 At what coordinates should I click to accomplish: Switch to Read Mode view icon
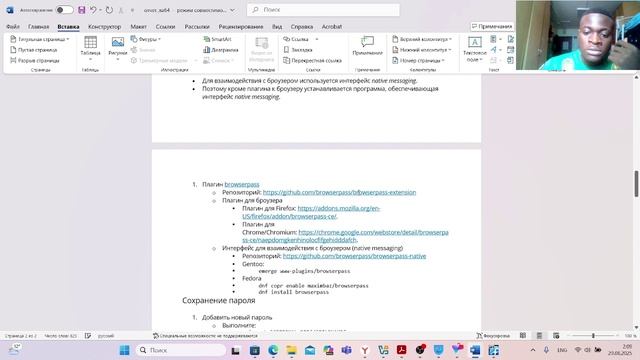coord(523,336)
